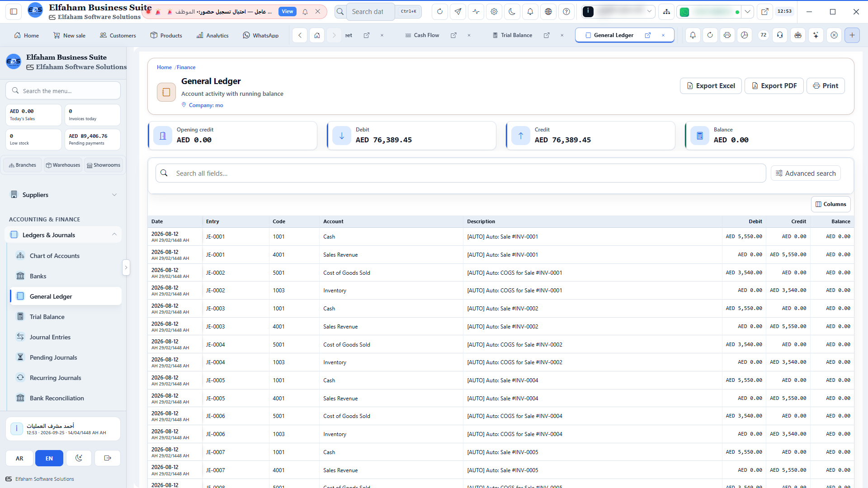Print the General Ledger report

[x=826, y=86]
